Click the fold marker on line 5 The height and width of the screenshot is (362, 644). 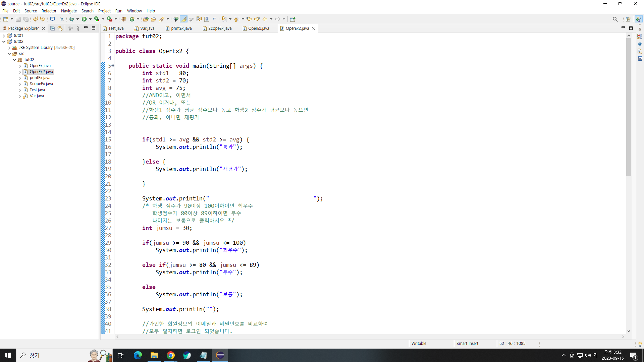[113, 66]
